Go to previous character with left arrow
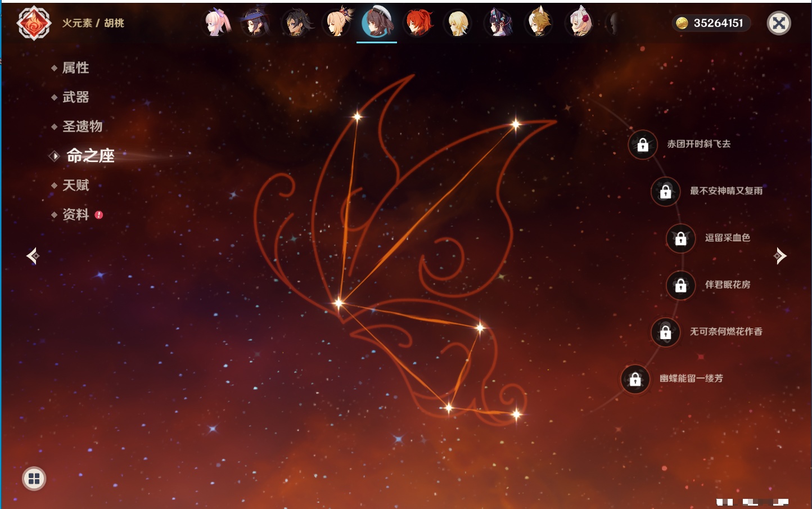The image size is (812, 509). tap(33, 256)
